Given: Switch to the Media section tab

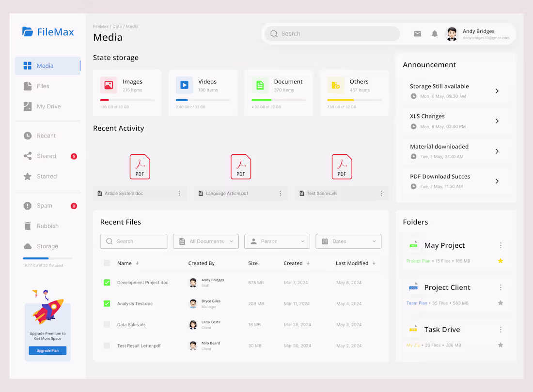Looking at the screenshot, I should 45,65.
